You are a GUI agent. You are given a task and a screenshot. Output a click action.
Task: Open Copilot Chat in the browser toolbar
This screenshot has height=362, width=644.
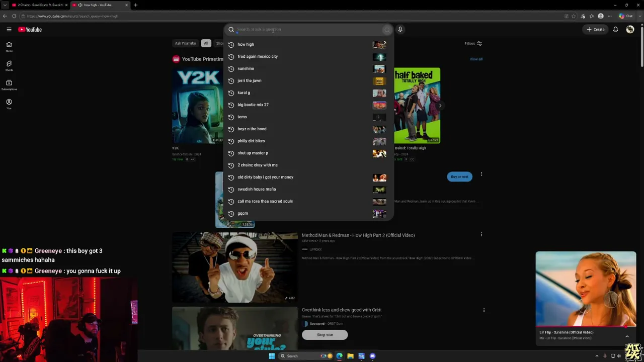click(626, 16)
